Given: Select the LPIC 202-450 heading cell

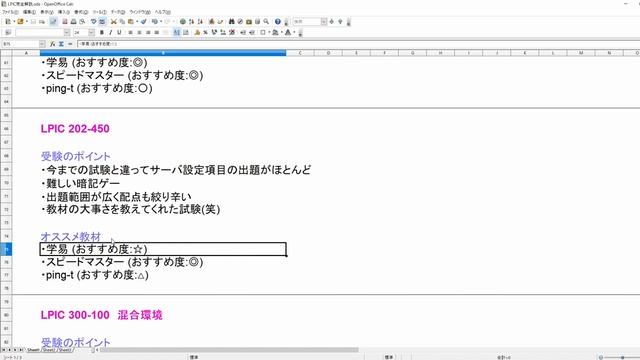Looking at the screenshot, I should coord(75,129).
